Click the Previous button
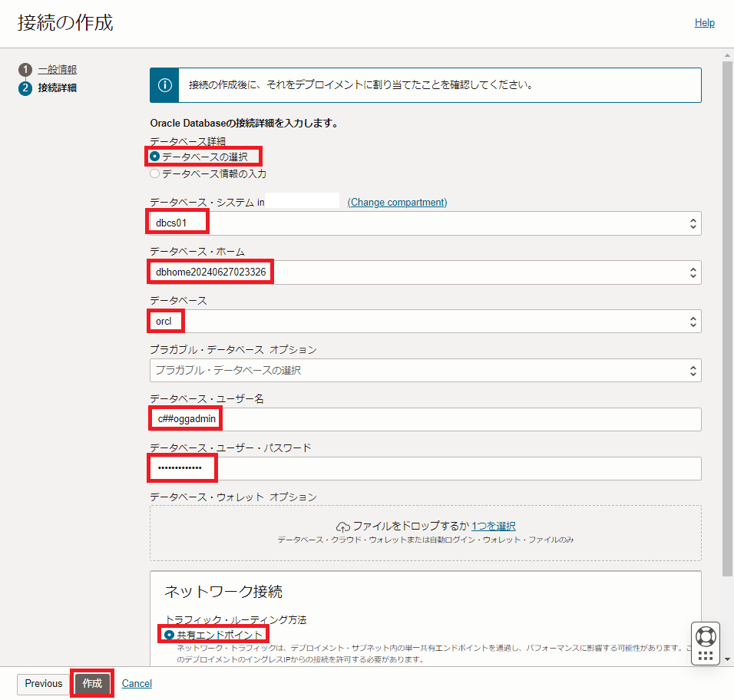 click(43, 684)
